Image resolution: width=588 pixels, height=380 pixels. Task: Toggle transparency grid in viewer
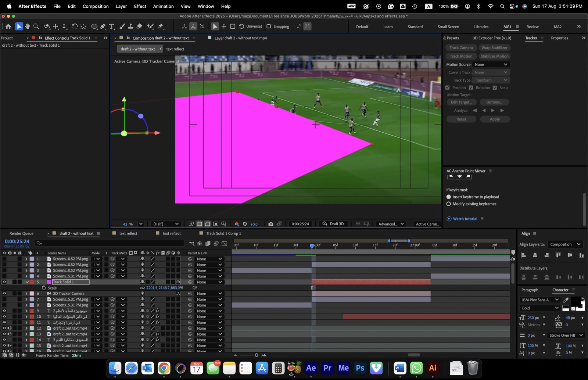click(x=200, y=224)
